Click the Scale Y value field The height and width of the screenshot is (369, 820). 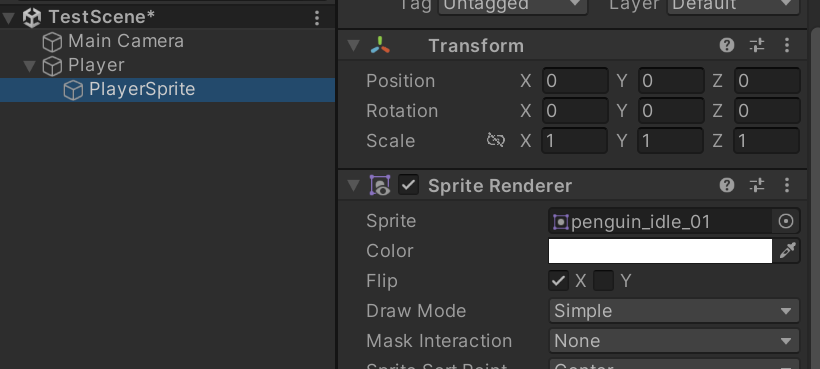[x=671, y=141]
